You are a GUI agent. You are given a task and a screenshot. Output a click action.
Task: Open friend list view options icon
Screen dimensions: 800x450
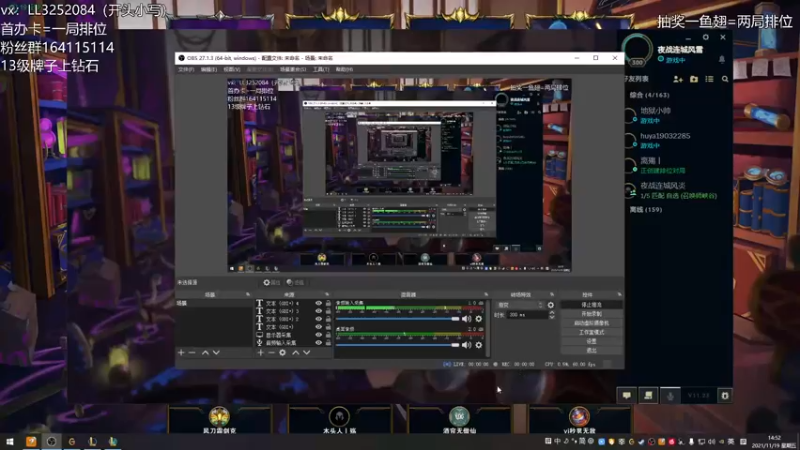(709, 79)
